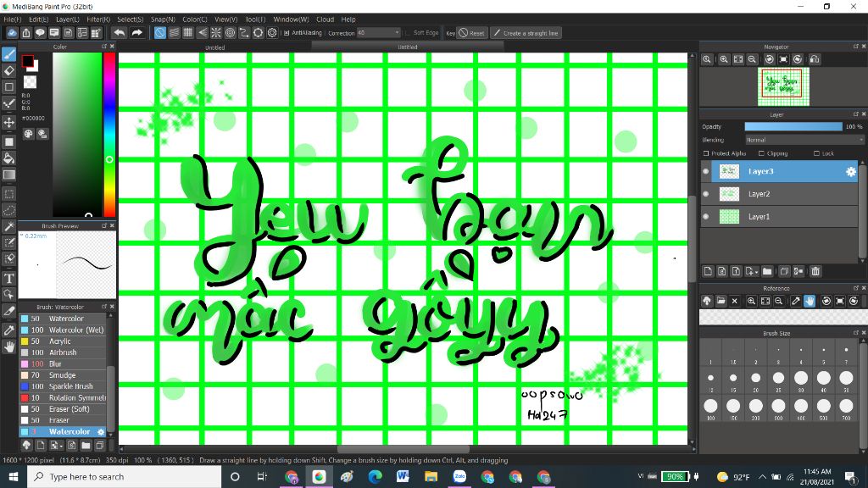Click the layer Opacity slider
The image size is (868, 488).
[793, 127]
